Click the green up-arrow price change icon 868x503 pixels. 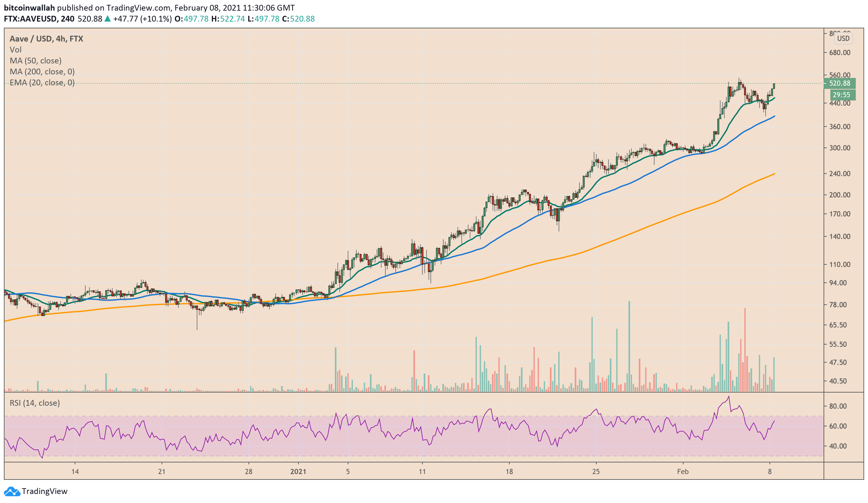point(108,19)
